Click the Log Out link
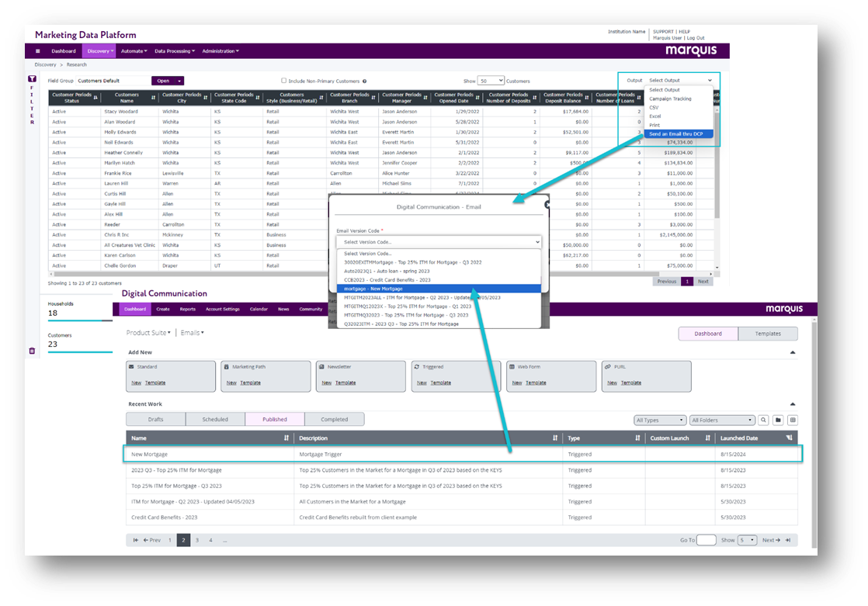Screen dimensions: 868x606 point(696,38)
